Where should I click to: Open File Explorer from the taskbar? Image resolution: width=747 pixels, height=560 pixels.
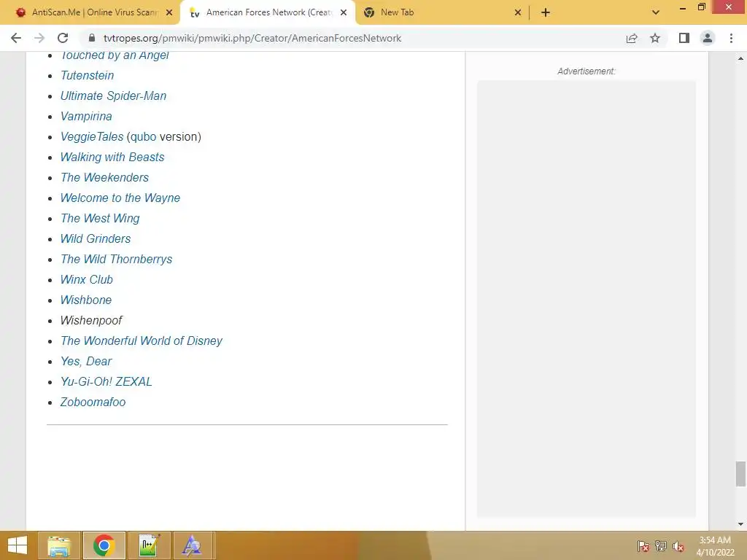59,545
